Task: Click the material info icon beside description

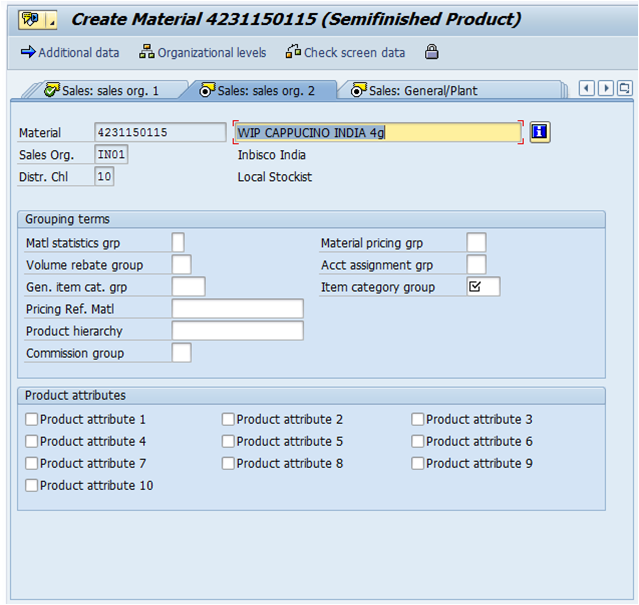Action: click(540, 132)
